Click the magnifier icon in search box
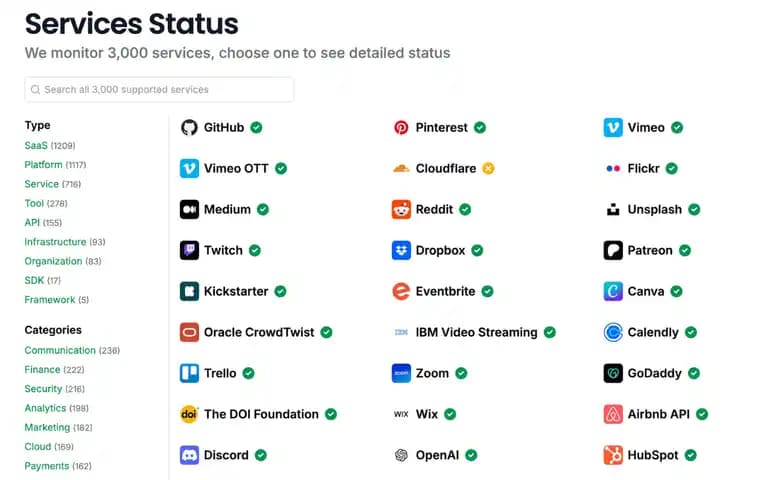The width and height of the screenshot is (768, 480). pos(35,90)
